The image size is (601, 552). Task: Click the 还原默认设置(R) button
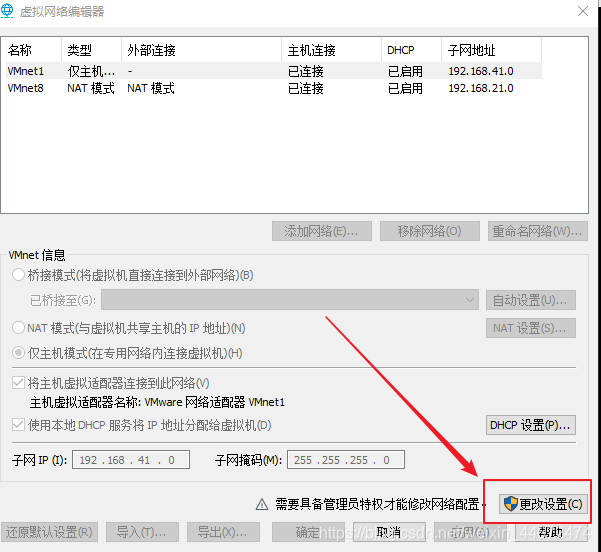click(49, 532)
